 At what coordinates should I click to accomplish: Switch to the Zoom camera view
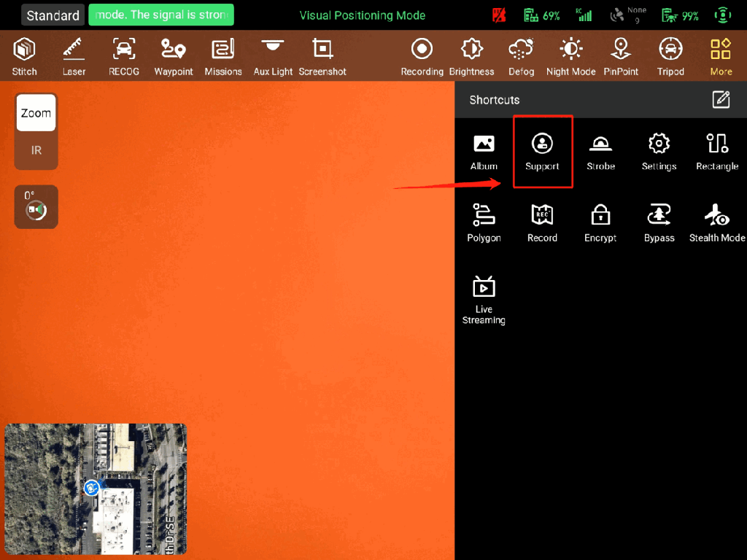pyautogui.click(x=36, y=113)
